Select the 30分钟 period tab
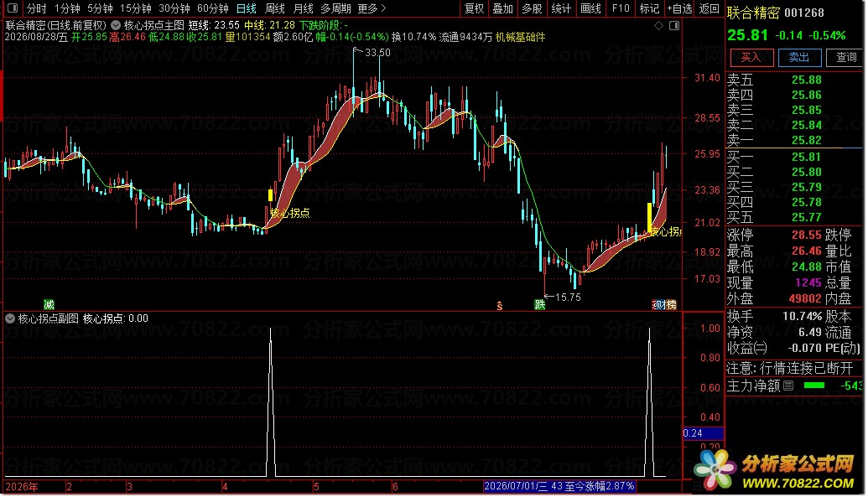This screenshot has height=497, width=868. click(174, 8)
